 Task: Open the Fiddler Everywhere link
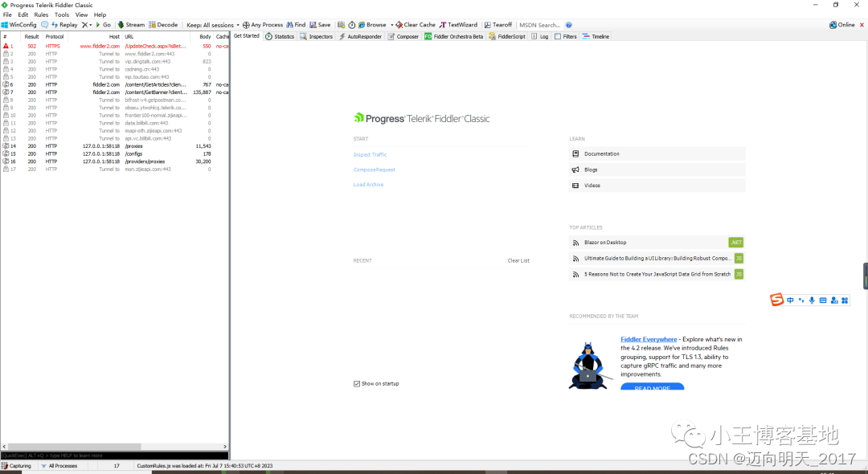click(649, 340)
